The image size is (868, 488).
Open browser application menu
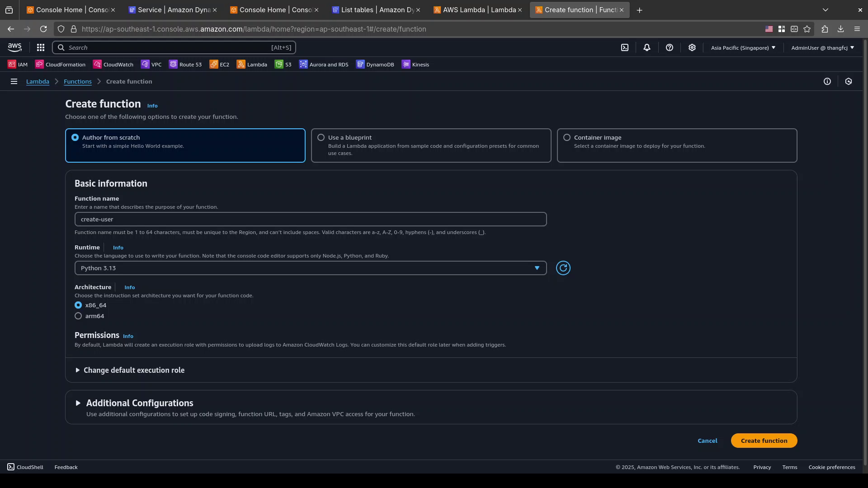[x=857, y=29]
